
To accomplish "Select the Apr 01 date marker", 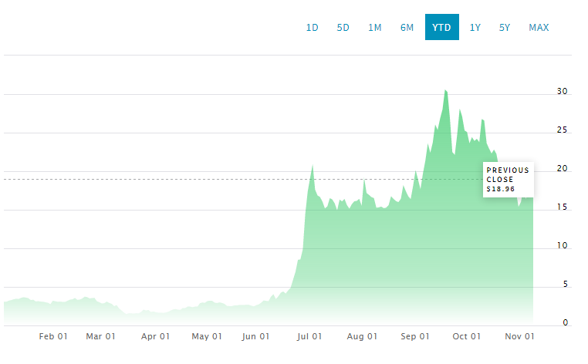I will [155, 336].
